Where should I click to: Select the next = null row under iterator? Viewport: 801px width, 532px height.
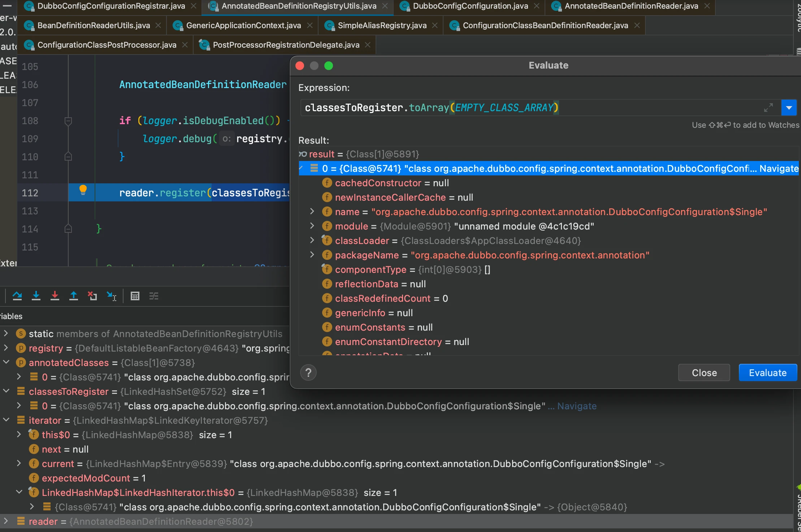[397, 449]
